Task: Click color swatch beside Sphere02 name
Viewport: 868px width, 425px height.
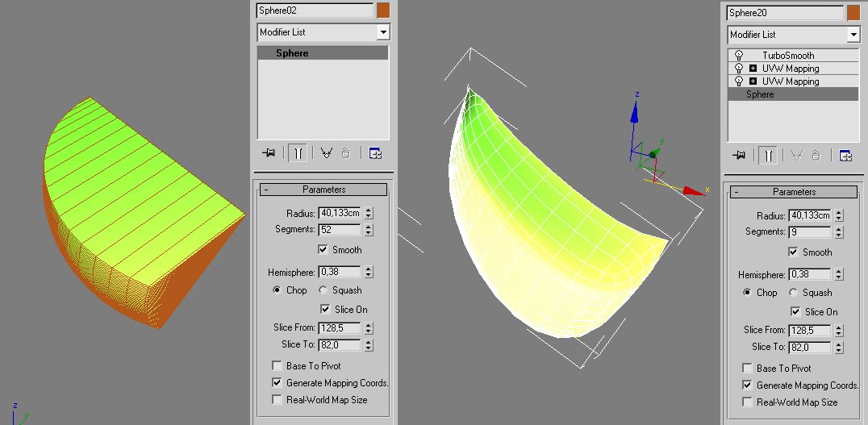Action: 383,10
